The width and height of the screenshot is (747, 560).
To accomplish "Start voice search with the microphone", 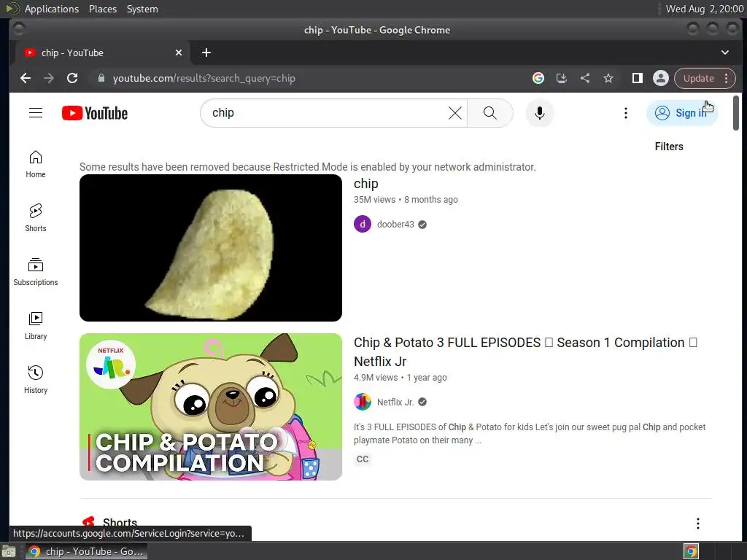I will click(539, 113).
